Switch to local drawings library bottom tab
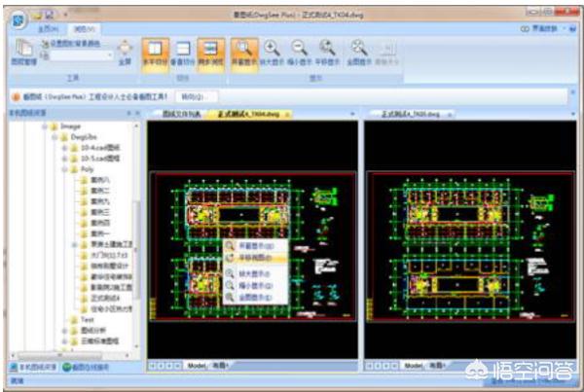The height and width of the screenshot is (392, 584). click(33, 368)
